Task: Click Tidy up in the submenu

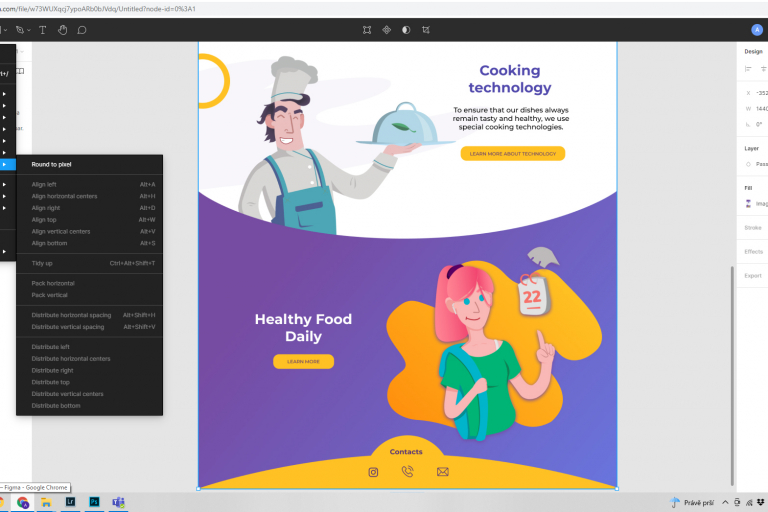Action: coord(42,263)
